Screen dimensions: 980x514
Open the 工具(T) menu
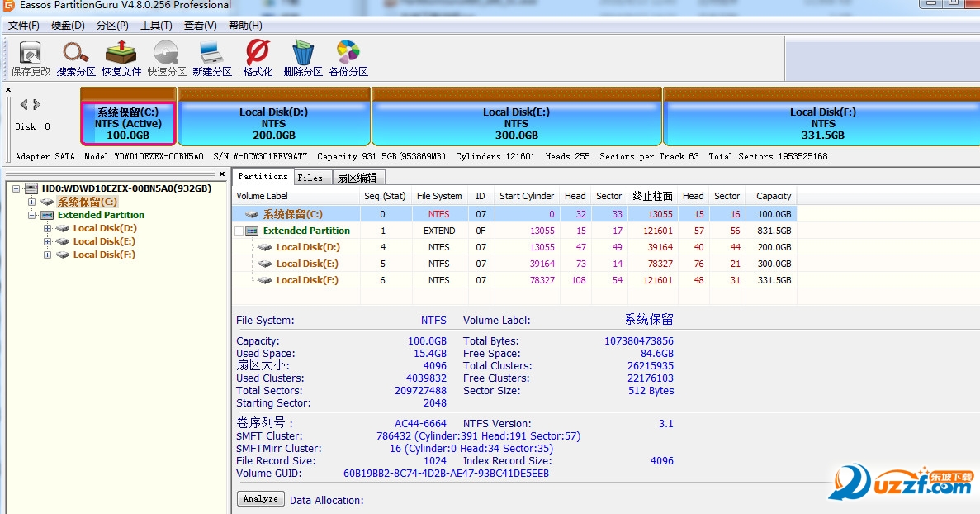pos(156,26)
